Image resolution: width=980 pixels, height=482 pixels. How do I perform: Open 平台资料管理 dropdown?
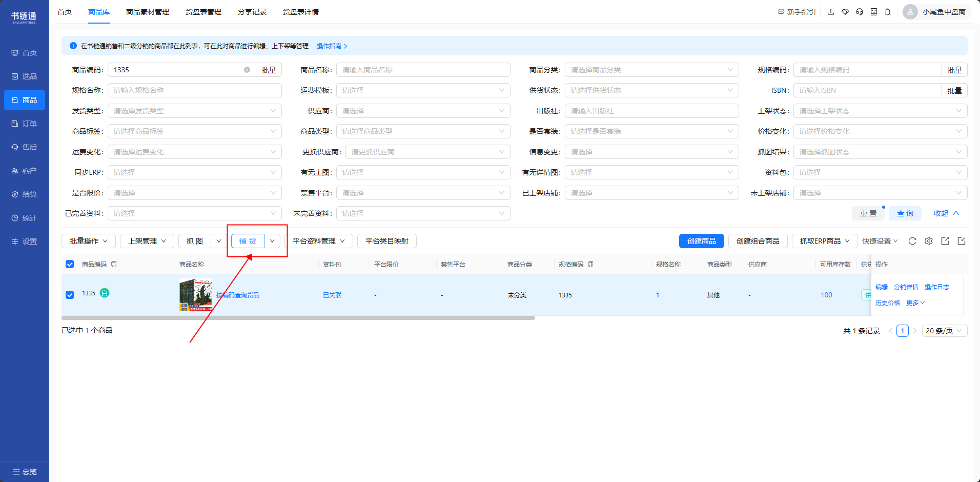319,241
